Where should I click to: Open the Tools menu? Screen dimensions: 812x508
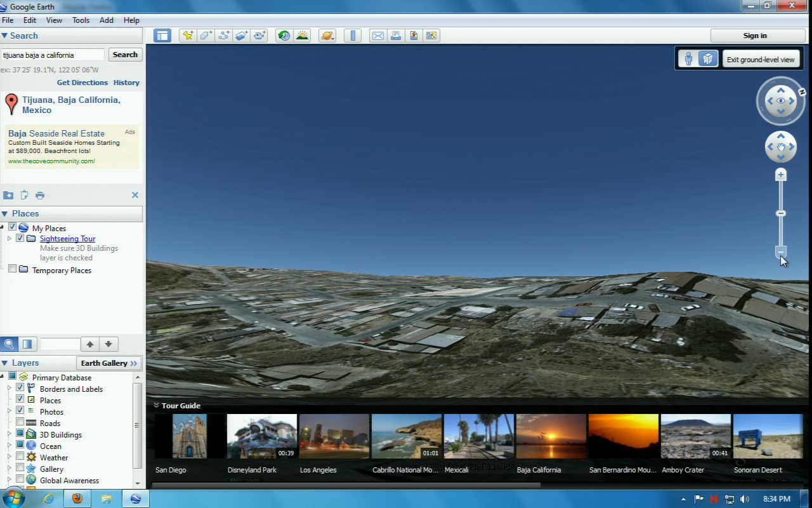pos(81,20)
